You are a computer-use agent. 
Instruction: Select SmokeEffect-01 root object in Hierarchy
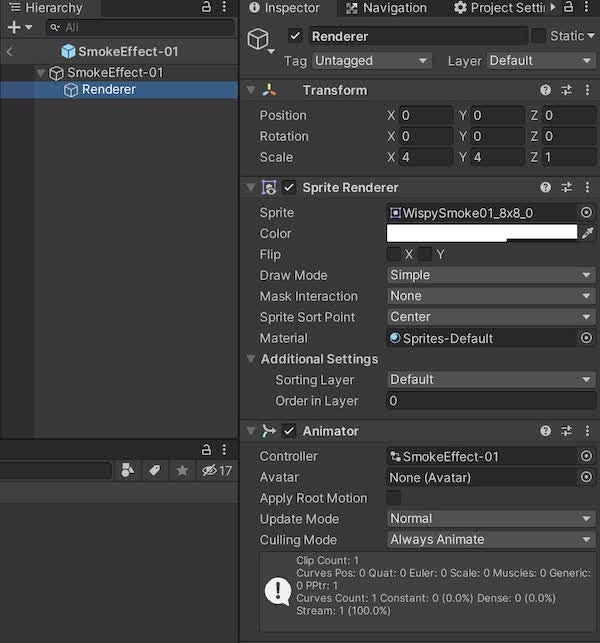tap(115, 73)
